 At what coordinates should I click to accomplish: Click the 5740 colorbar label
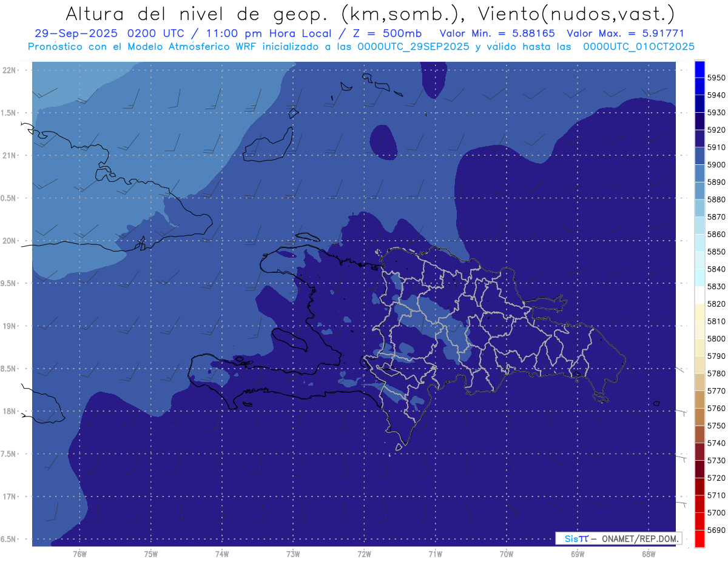click(x=716, y=443)
